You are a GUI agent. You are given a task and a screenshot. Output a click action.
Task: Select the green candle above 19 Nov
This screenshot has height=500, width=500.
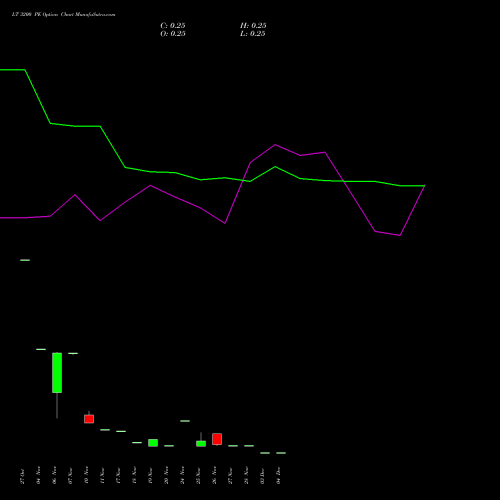(153, 443)
